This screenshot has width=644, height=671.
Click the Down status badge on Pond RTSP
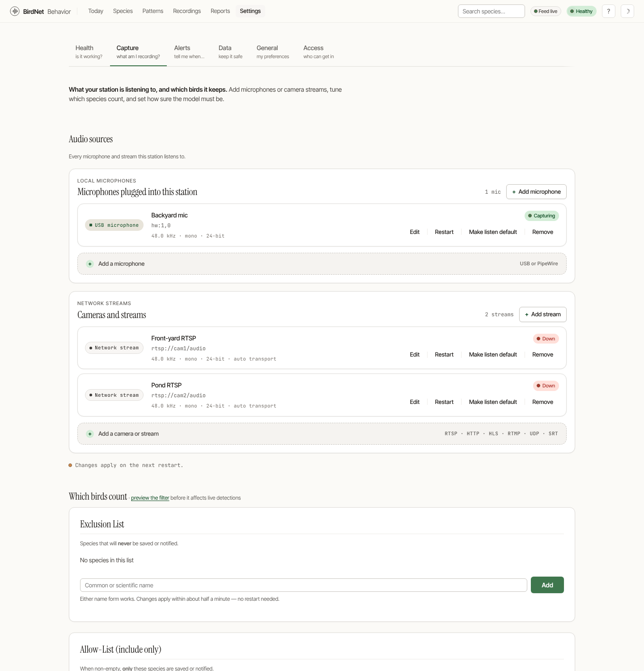tap(546, 386)
